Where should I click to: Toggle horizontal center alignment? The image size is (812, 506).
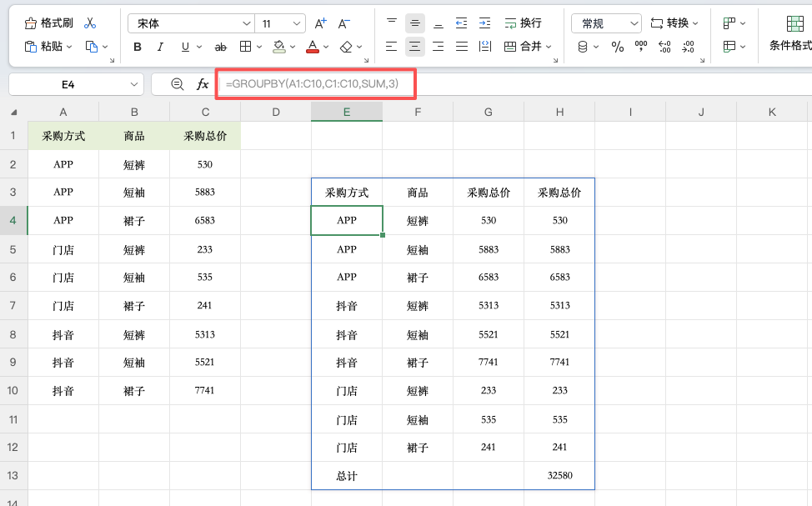415,47
